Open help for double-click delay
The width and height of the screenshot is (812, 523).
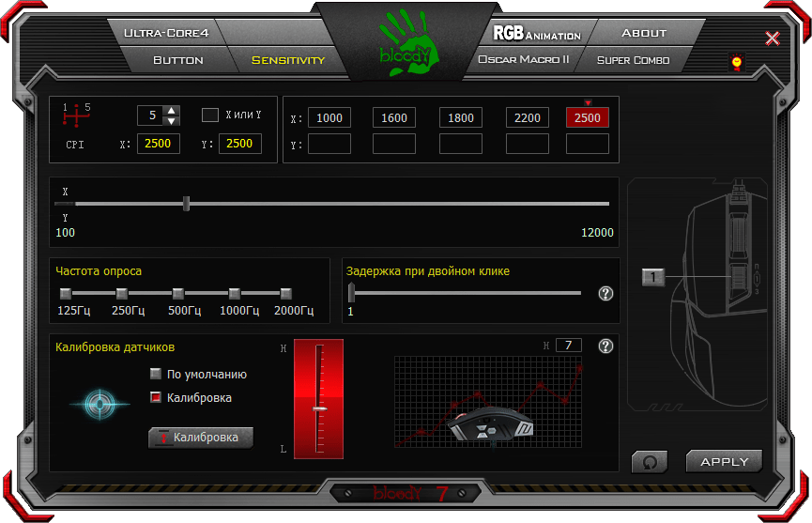pyautogui.click(x=605, y=294)
